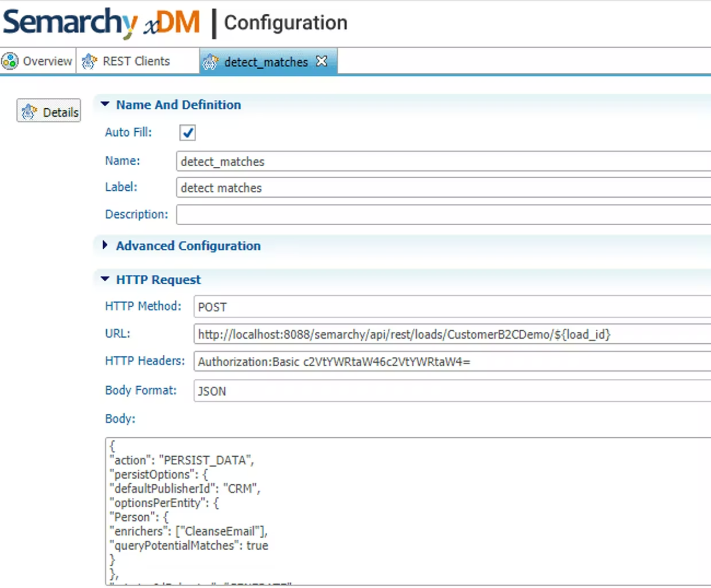711x588 pixels.
Task: Click the HTTP Method label
Action: (x=143, y=306)
